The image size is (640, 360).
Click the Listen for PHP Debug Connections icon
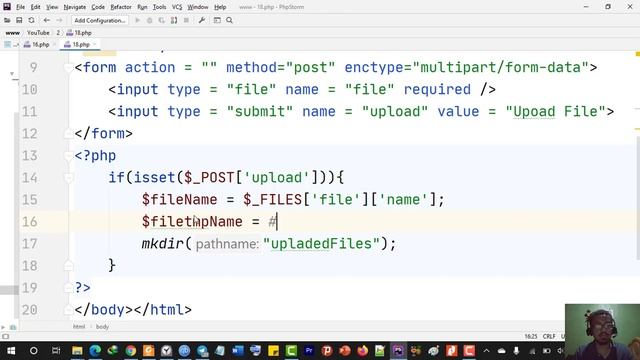[174, 20]
